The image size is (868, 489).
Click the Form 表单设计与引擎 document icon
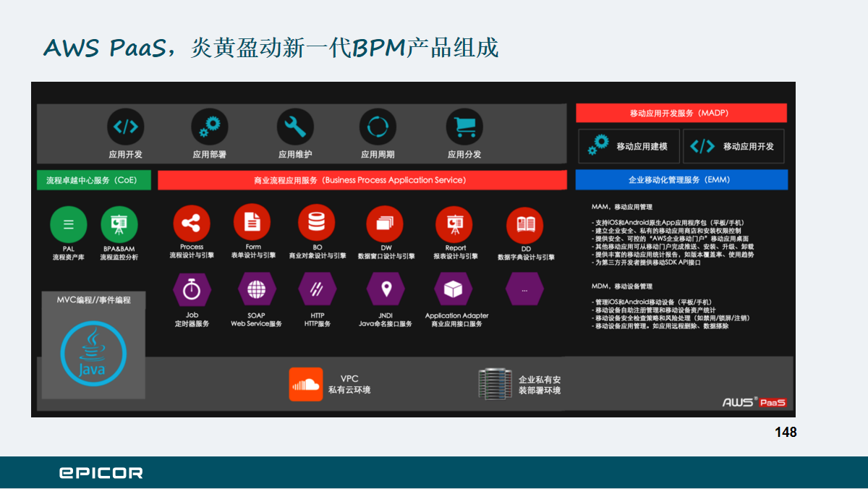click(252, 222)
